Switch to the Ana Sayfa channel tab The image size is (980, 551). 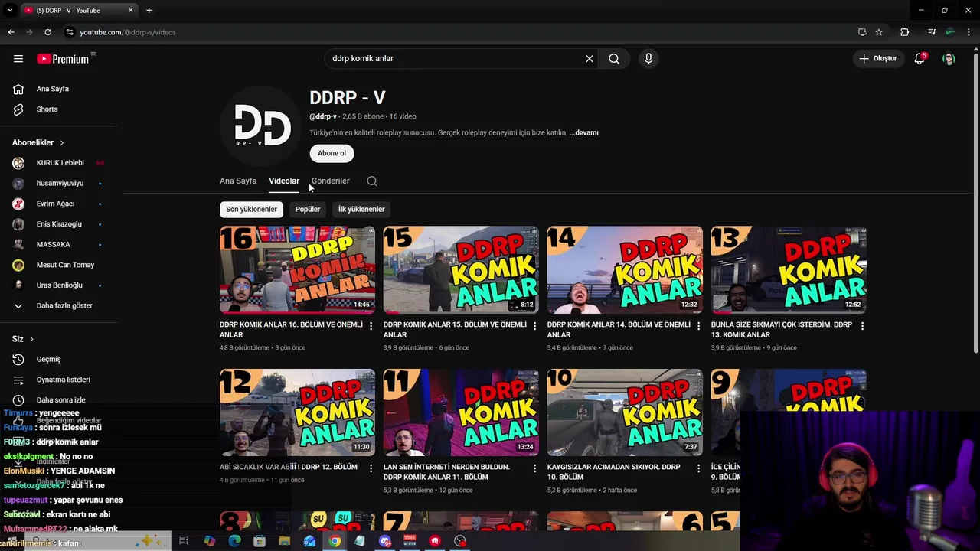238,181
